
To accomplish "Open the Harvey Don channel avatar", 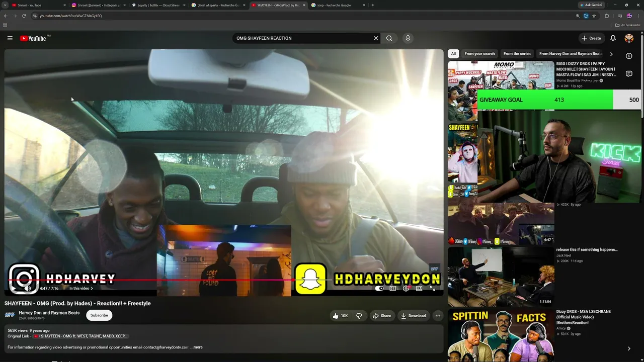I will tap(10, 315).
